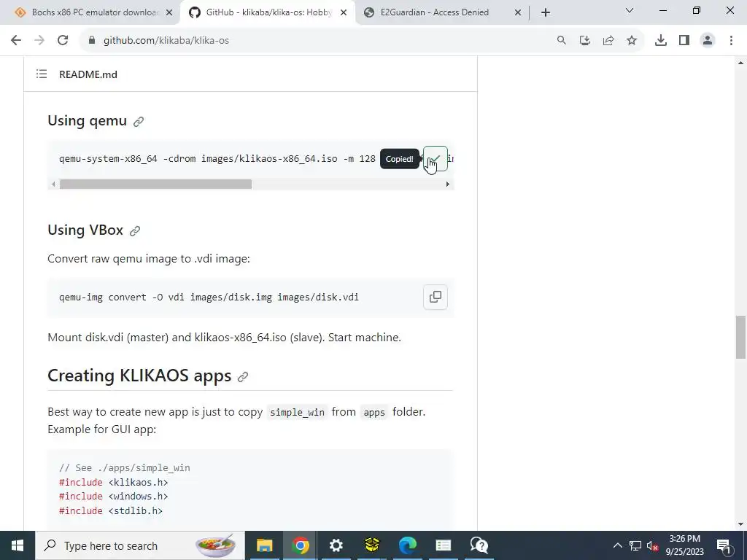The height and width of the screenshot is (560, 747).
Task: Bookmark this page with the star
Action: point(632,41)
